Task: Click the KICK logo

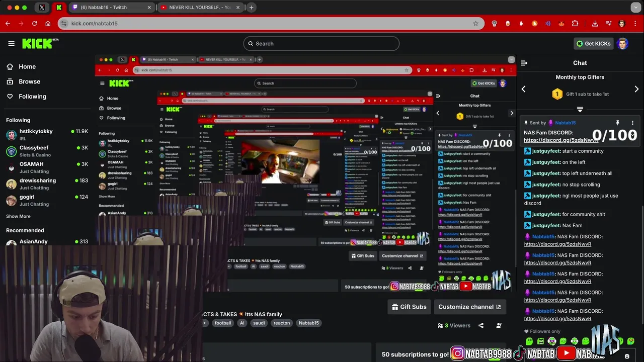Action: coord(40,44)
